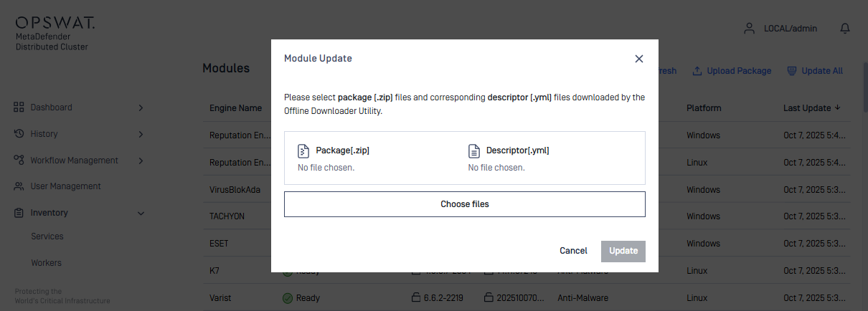Click the Inventory clipboard icon
Viewport: 868px width, 311px height.
click(19, 213)
